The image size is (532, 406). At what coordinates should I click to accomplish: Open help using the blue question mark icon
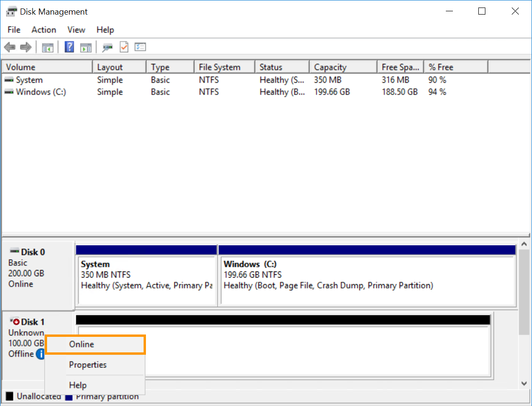click(69, 47)
